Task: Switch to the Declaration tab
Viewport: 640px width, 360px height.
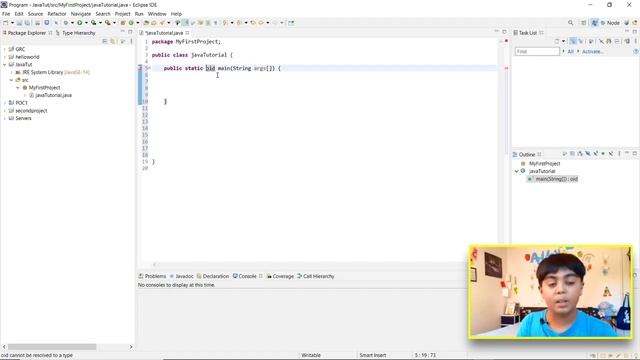Action: pyautogui.click(x=216, y=276)
